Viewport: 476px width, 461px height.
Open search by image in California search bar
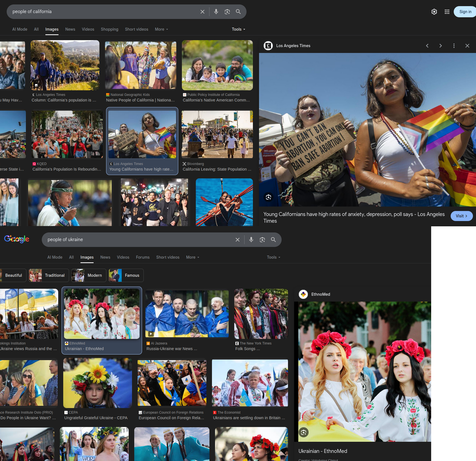click(227, 12)
